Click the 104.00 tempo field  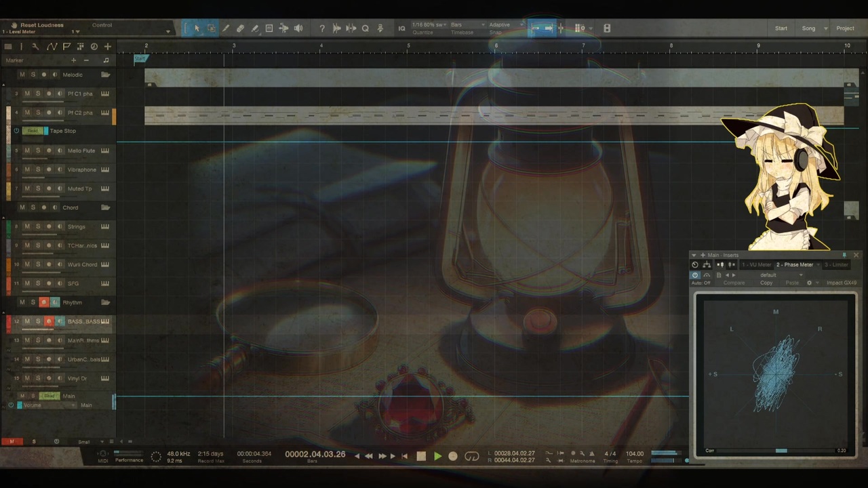(635, 453)
